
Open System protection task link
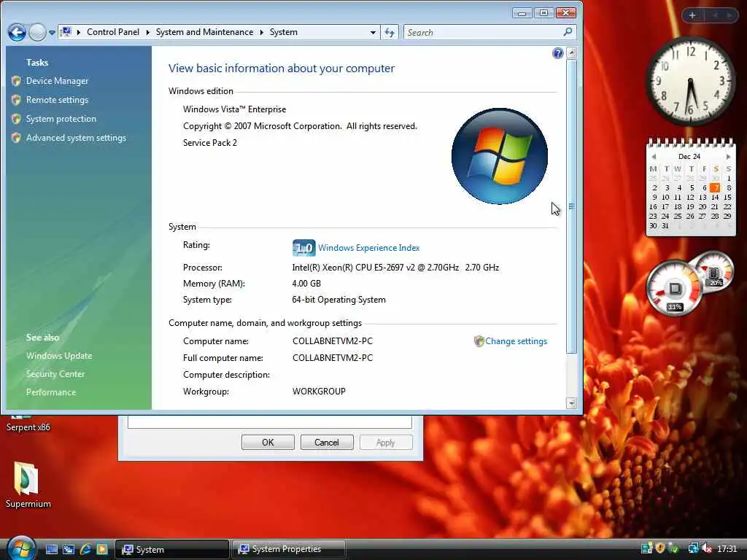click(61, 119)
